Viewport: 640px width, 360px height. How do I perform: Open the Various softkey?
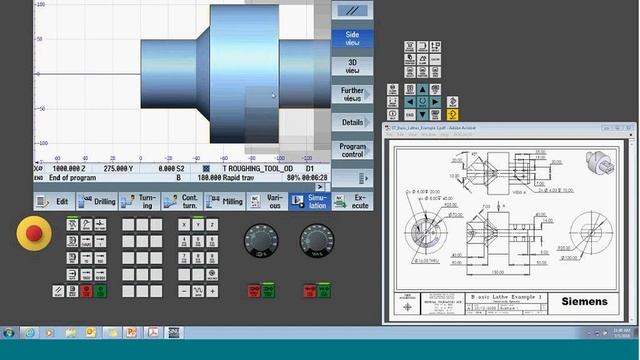tap(267, 202)
